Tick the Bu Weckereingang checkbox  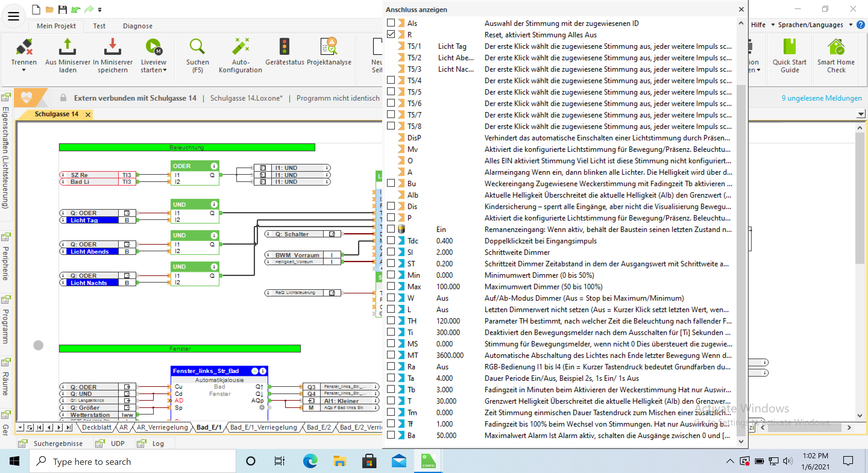[391, 183]
